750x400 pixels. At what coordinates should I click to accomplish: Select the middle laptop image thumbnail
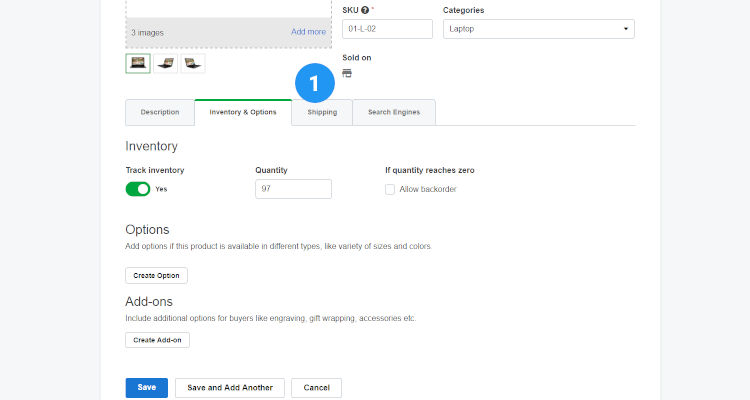[x=166, y=63]
